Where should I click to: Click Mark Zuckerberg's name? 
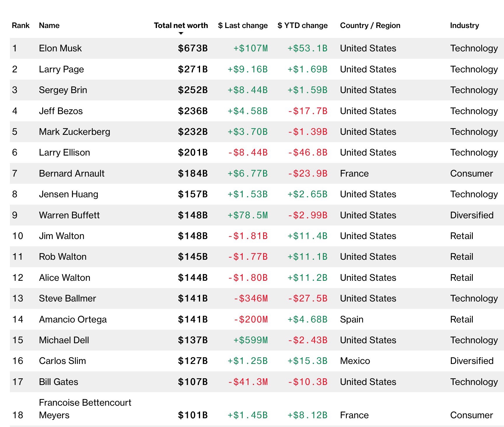[74, 132]
